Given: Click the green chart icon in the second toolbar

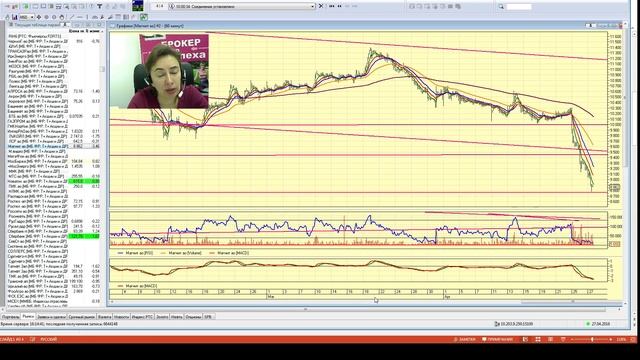Looking at the screenshot, I should 144,17.
